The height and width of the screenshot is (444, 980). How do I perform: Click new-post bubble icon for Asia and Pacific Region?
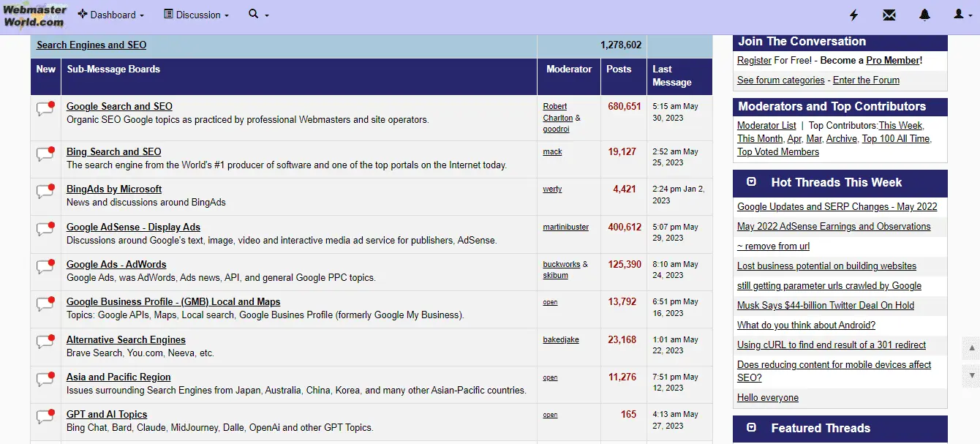point(45,380)
